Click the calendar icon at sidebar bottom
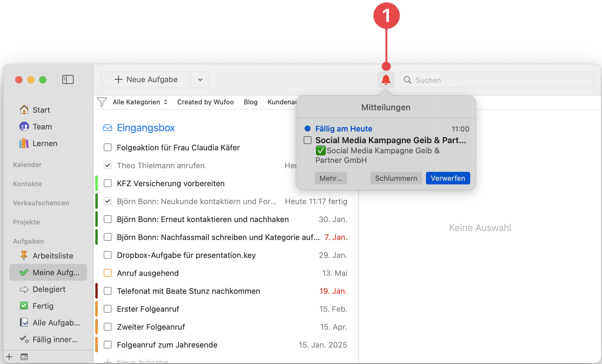Screen dimensions: 602x364 click(24, 357)
